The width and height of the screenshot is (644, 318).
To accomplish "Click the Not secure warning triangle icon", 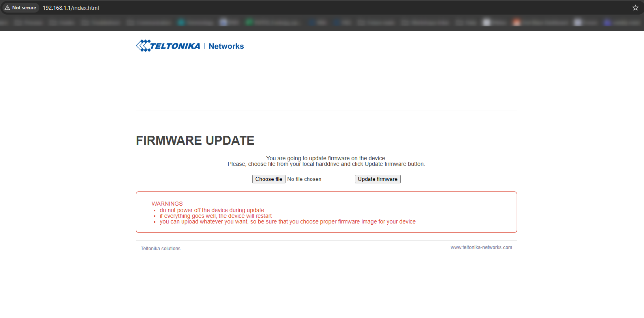I will click(x=7, y=8).
